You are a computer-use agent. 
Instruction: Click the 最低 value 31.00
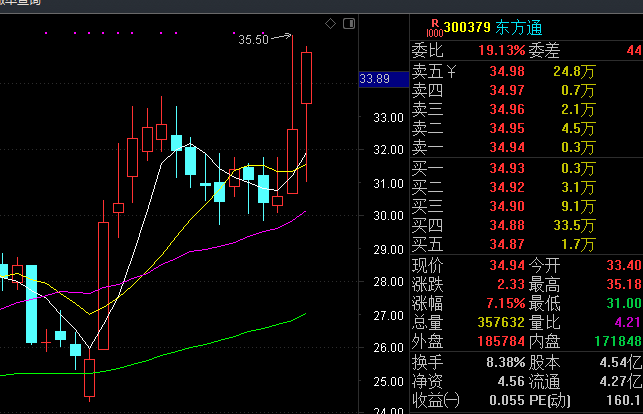pos(624,303)
